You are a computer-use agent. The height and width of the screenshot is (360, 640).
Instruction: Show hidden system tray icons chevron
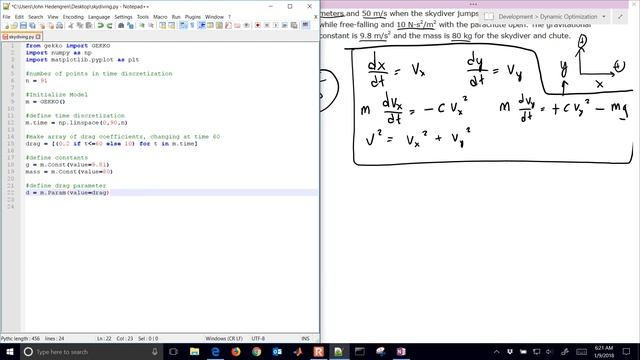click(x=496, y=351)
